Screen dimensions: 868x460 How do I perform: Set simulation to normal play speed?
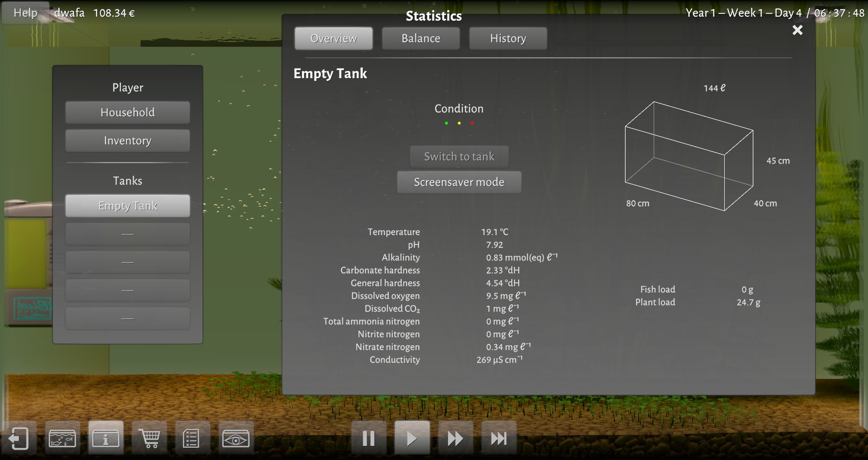(412, 438)
